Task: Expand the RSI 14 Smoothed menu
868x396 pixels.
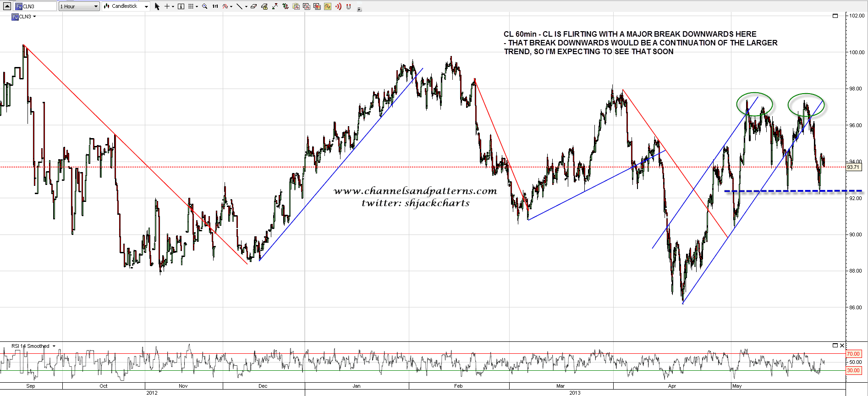Action: coord(54,346)
